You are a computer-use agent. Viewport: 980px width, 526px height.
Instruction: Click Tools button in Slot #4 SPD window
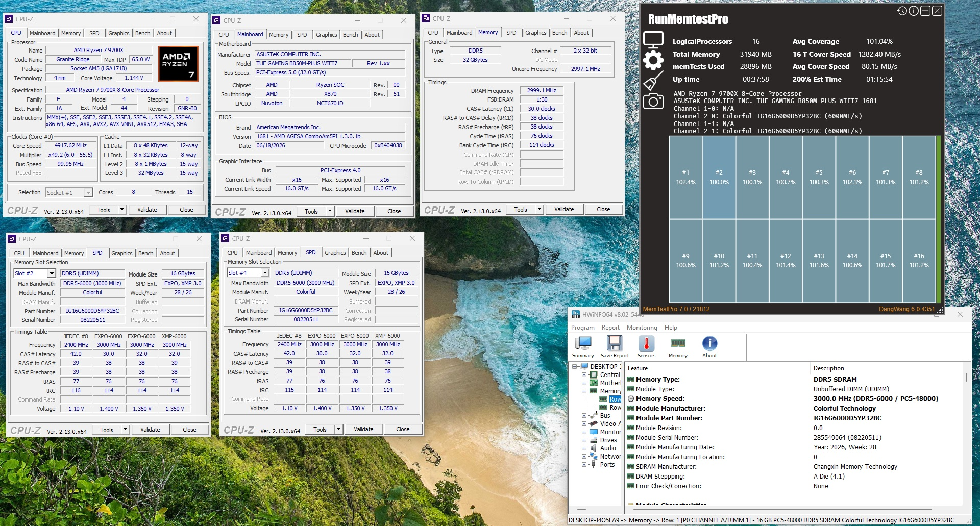point(320,429)
